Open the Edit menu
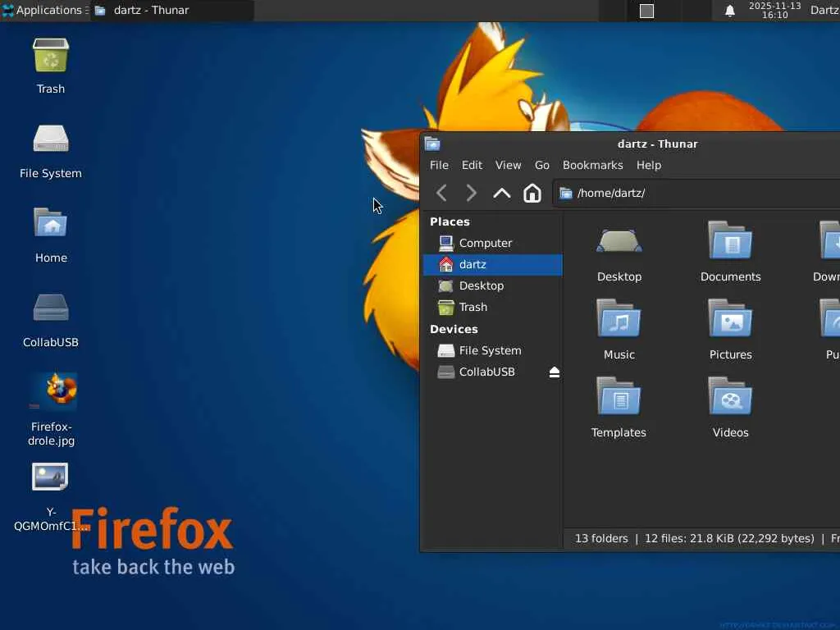840x630 pixels. click(x=472, y=165)
